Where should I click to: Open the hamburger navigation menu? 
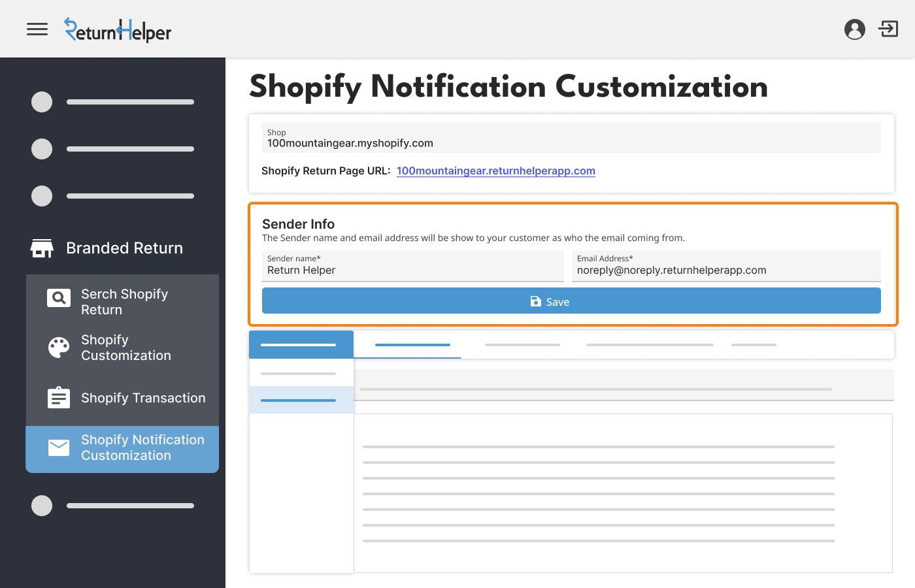(37, 29)
